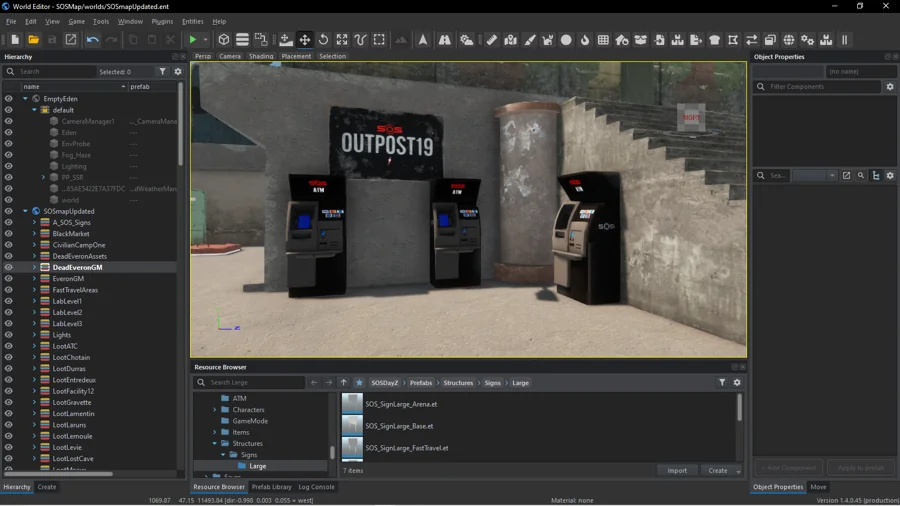The image size is (900, 506).
Task: Start Play mode with green arrow
Action: (x=193, y=40)
